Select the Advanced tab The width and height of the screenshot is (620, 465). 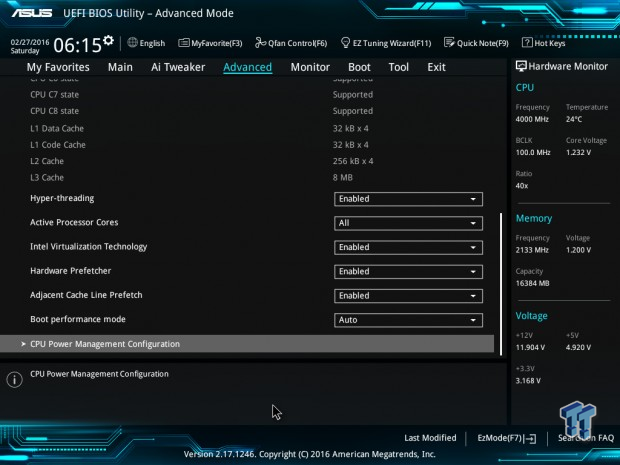(x=248, y=67)
